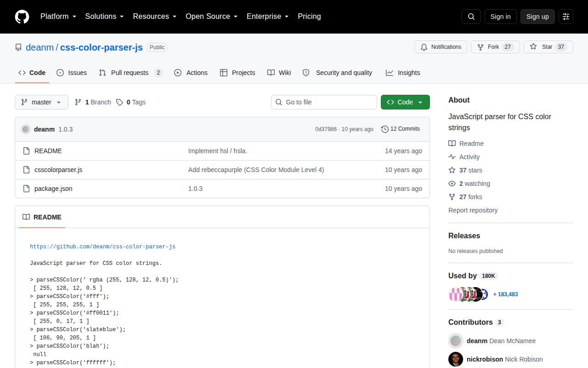The height and width of the screenshot is (368, 588).
Task: View the 37 stars link
Action: [x=465, y=170]
